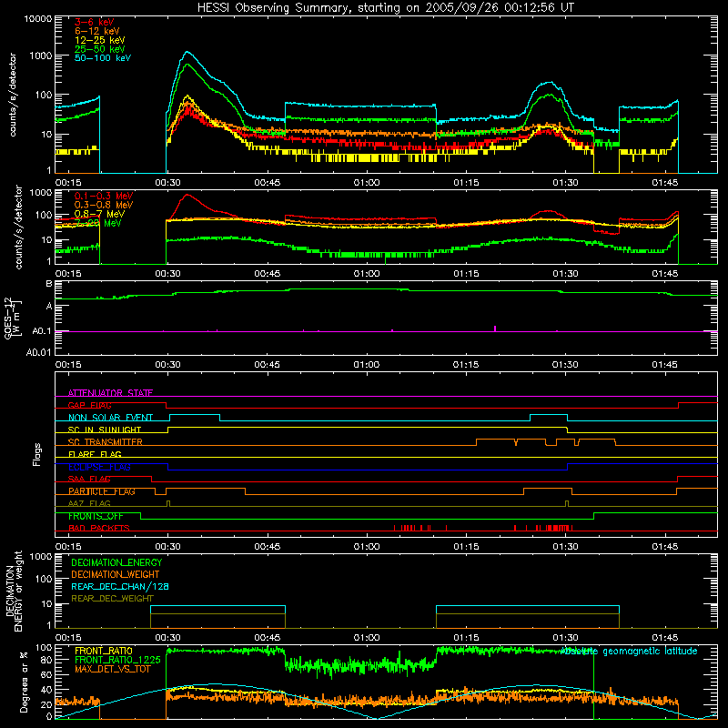728x728 pixels.
Task: Click the ATTENUATOR_STATE flag label
Action: (x=110, y=393)
